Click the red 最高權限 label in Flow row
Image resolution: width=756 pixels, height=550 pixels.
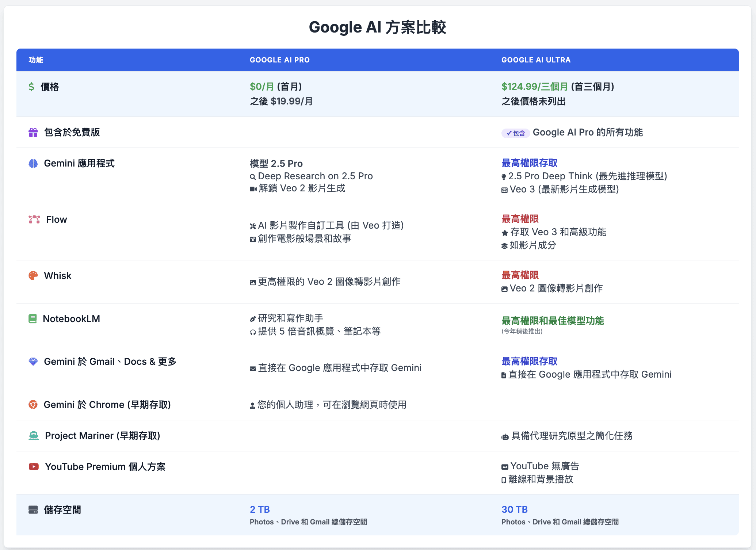point(520,219)
